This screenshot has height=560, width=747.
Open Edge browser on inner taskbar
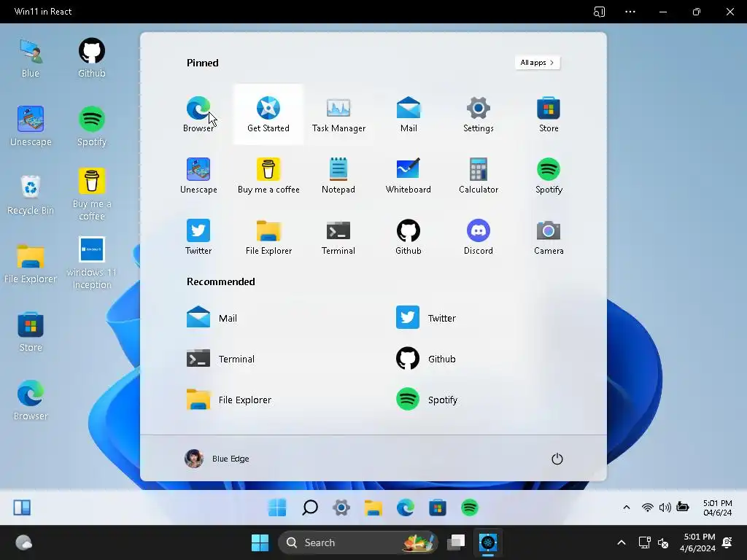[406, 507]
